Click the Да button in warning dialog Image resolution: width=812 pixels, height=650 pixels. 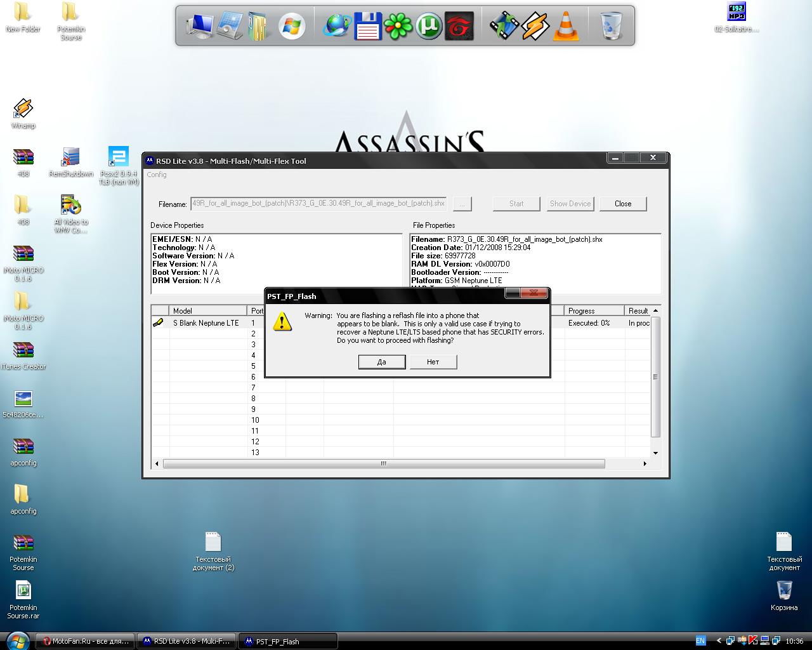pyautogui.click(x=382, y=362)
